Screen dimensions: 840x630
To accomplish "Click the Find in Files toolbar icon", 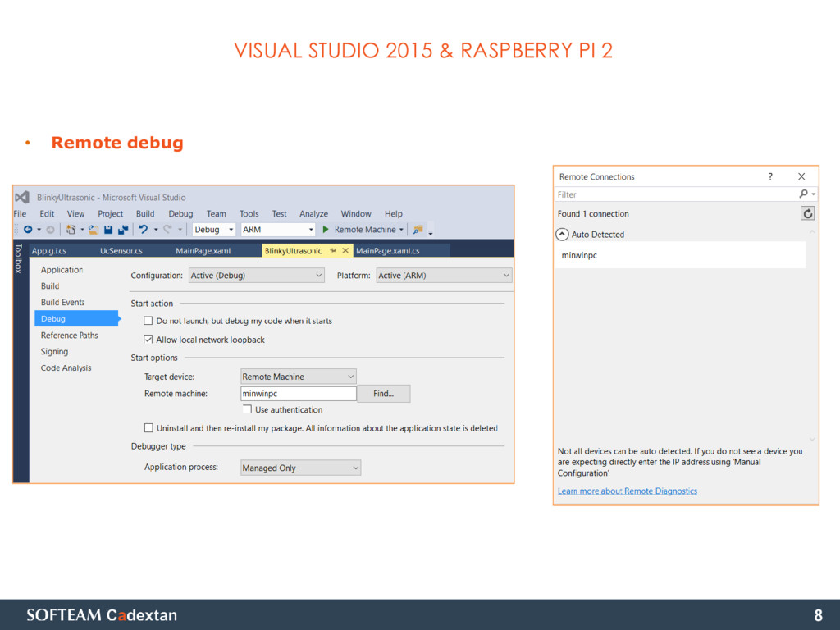I will click(418, 230).
